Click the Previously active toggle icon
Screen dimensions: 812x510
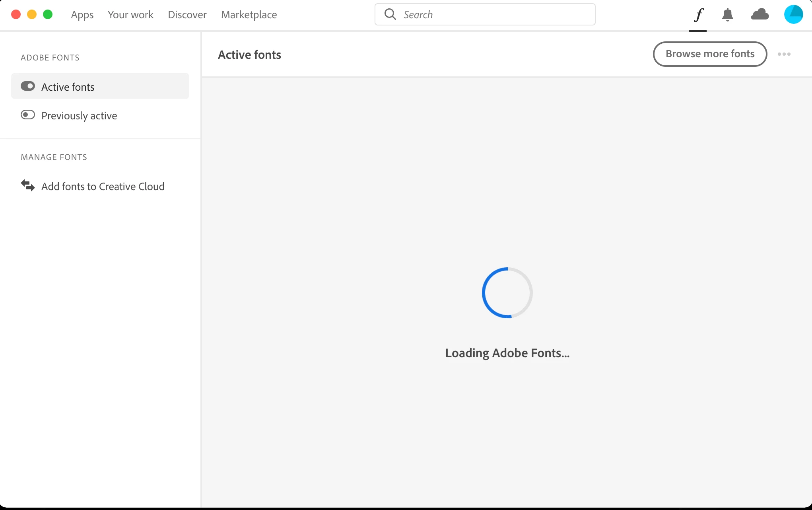(x=28, y=115)
